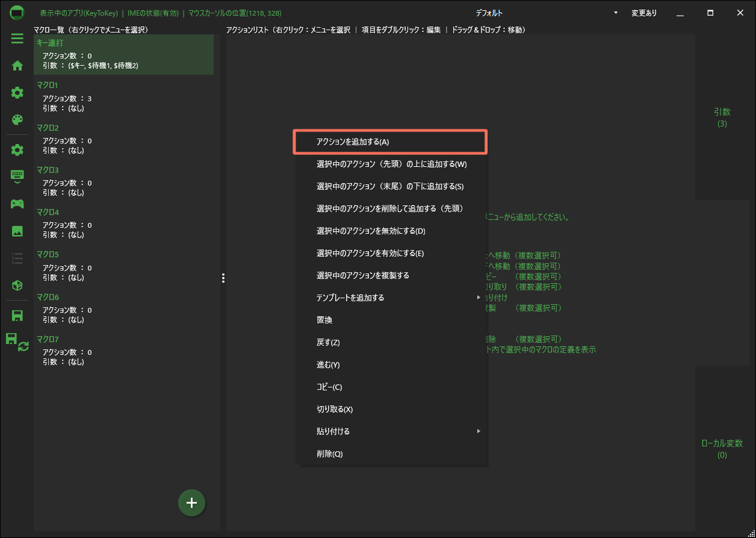
Task: Open the upper gear settings icon
Action: click(x=17, y=93)
